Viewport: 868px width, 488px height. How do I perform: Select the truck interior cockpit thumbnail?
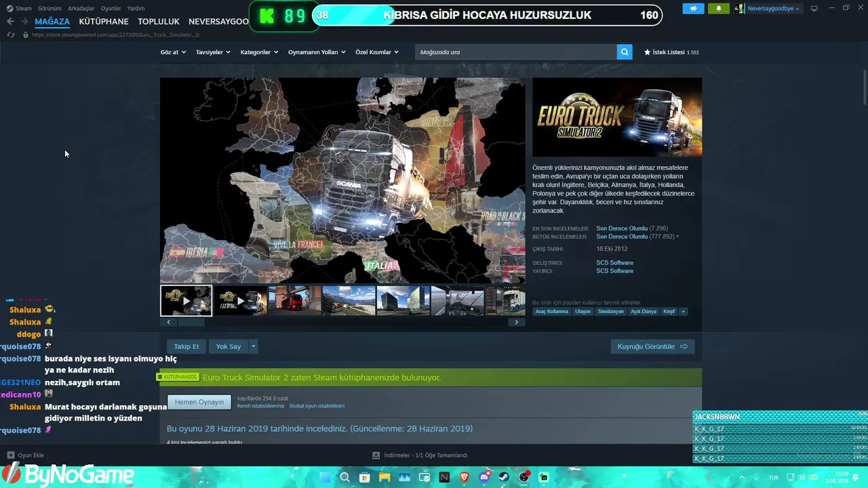(x=458, y=300)
